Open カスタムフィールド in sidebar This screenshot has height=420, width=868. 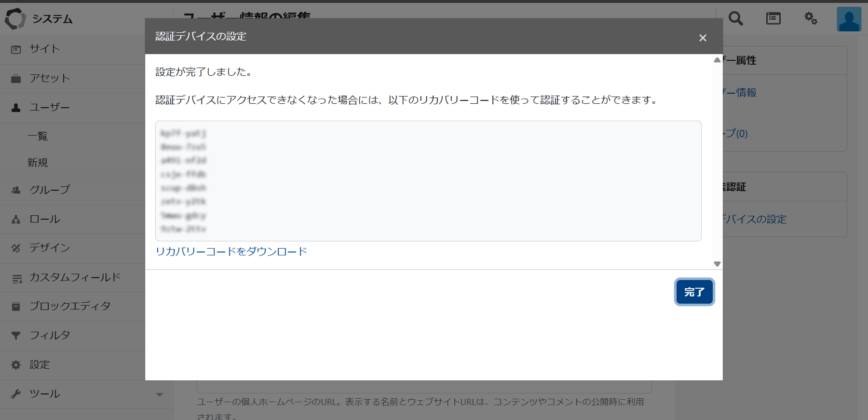pos(75,278)
